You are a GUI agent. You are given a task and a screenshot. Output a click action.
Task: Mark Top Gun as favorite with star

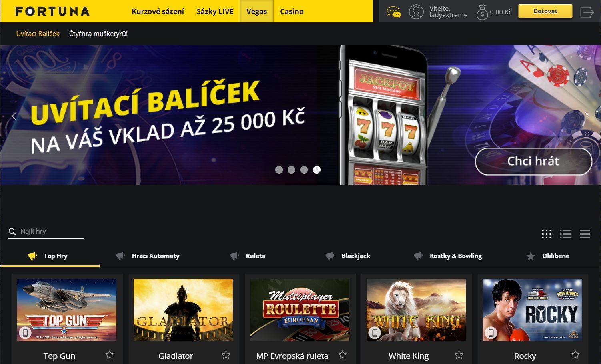(110, 355)
